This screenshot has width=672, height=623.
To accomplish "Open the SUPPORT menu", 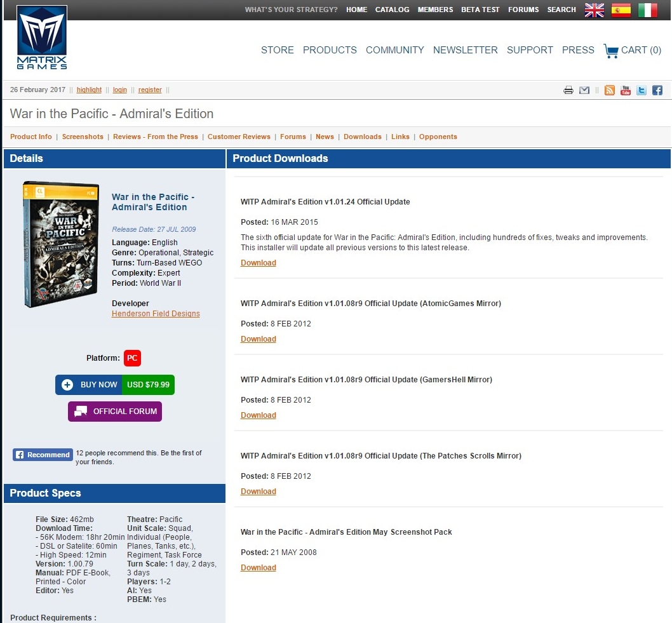I will coord(530,50).
